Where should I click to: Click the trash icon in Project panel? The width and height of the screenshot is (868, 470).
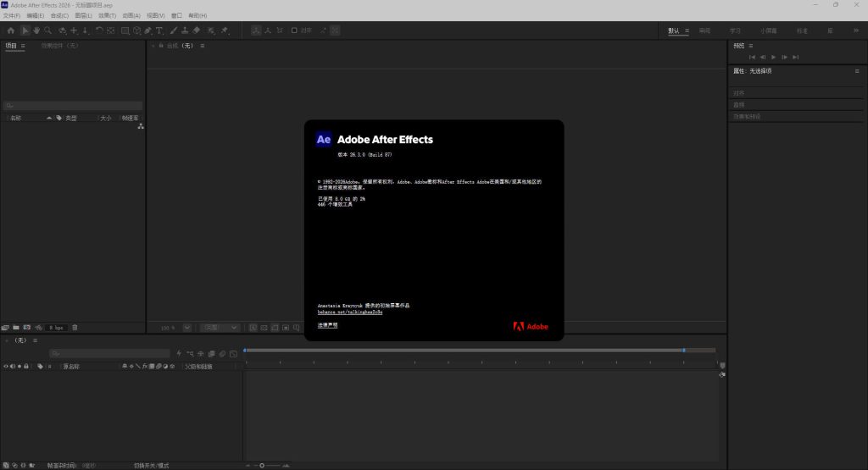[75, 328]
